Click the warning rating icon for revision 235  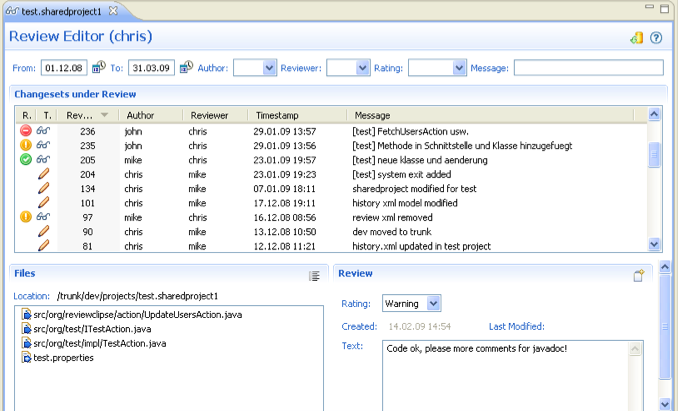[26, 145]
